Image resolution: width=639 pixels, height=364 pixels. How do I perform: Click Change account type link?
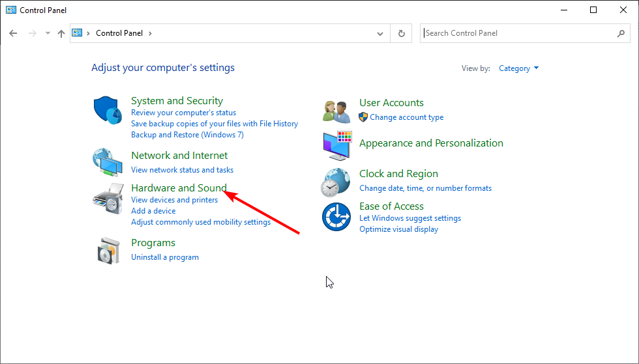(x=406, y=117)
